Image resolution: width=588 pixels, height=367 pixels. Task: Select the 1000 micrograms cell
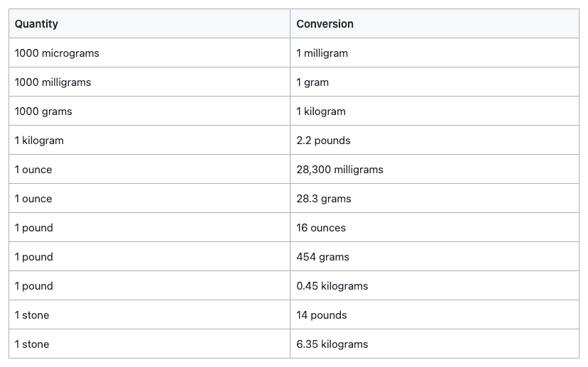pos(149,53)
